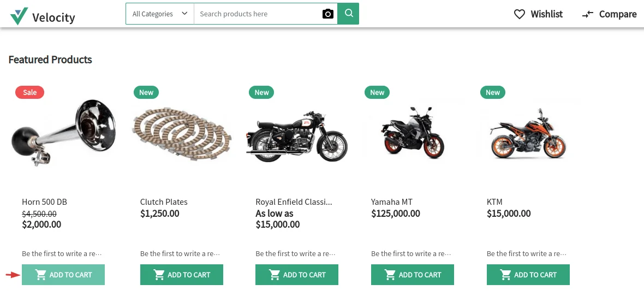Open the KTM product title link

point(494,202)
